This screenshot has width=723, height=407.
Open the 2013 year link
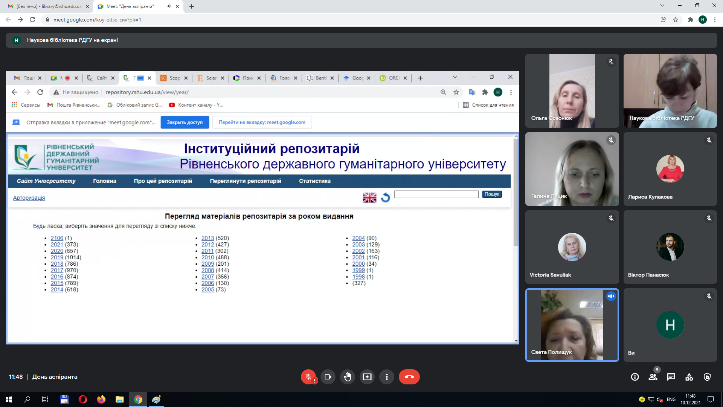tap(207, 238)
